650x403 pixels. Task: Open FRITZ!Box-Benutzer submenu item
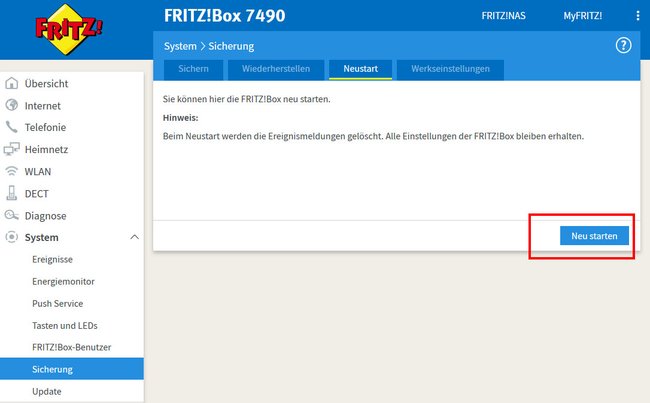click(x=72, y=347)
